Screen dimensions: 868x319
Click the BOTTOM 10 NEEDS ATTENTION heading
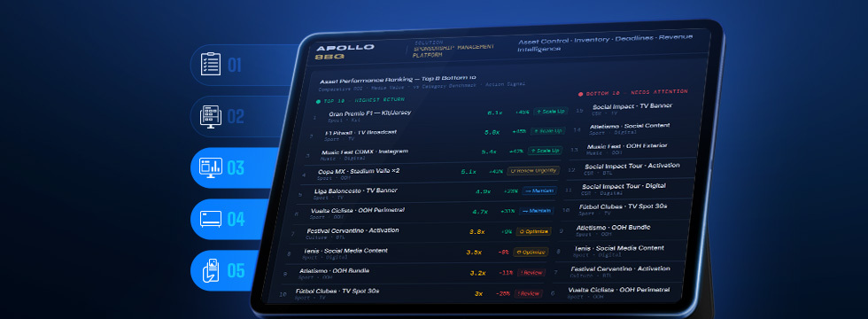point(632,92)
